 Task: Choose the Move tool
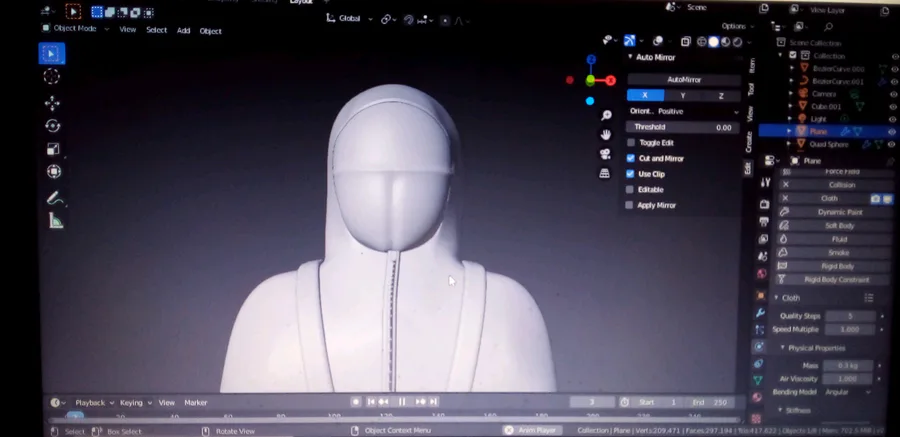[x=52, y=103]
